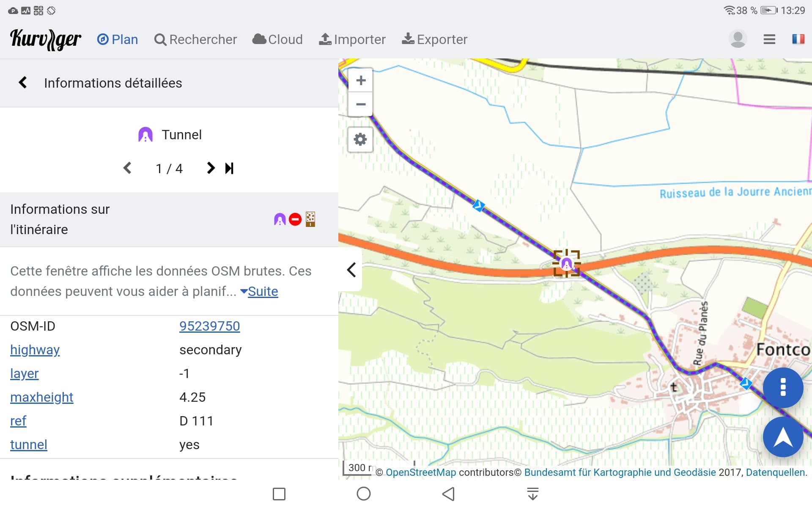Collapse the side panel with map chevron
812x508 pixels.
point(351,270)
